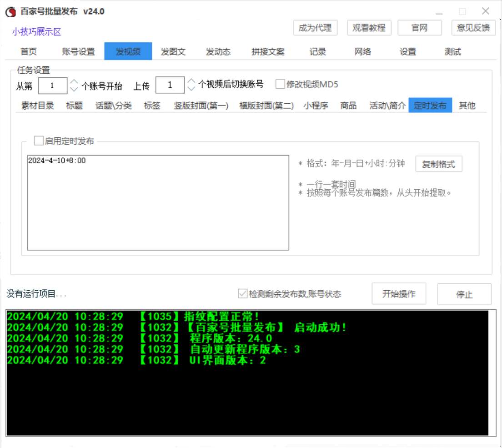Click the 复制格式 button
This screenshot has height=448, width=502.
click(439, 164)
